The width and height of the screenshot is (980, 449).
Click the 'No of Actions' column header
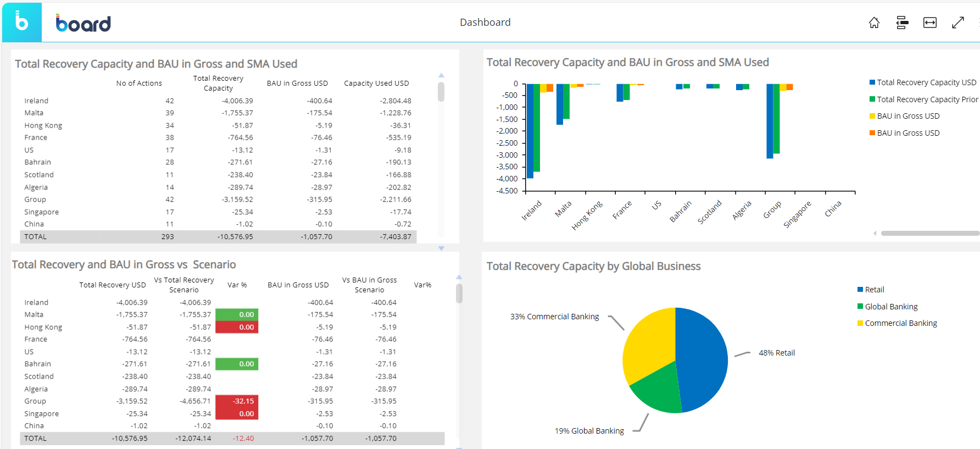point(139,84)
